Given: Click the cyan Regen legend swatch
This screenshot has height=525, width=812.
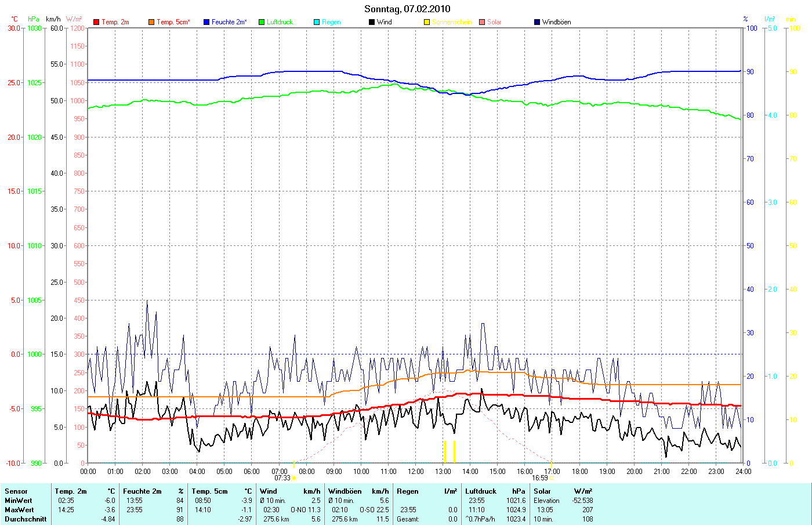Looking at the screenshot, I should pyautogui.click(x=317, y=22).
